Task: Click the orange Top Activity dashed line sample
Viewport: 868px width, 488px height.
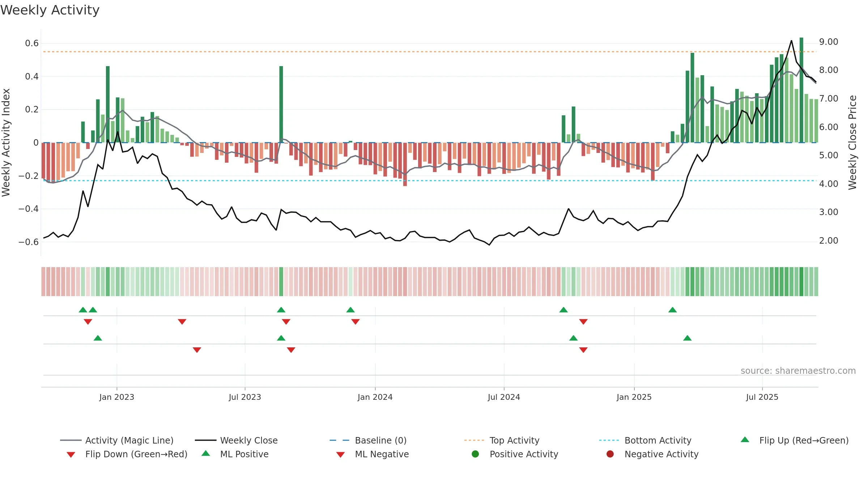Action: [474, 440]
